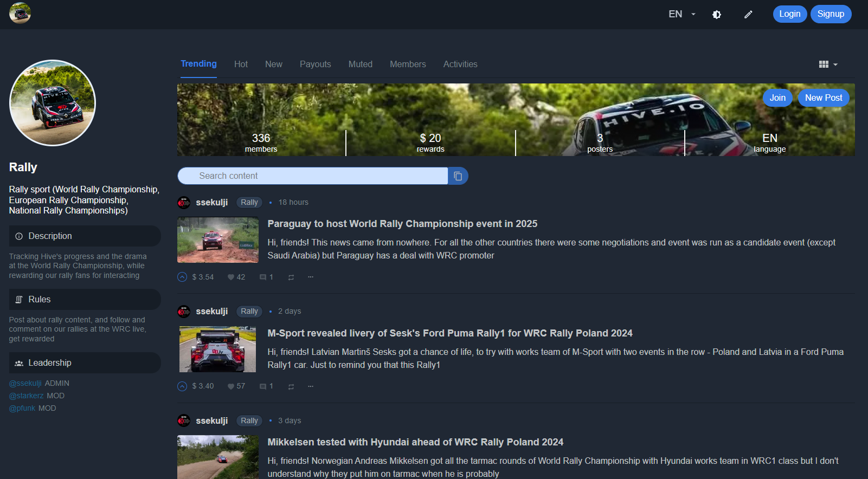Click the Login button
This screenshot has width=868, height=479.
coord(790,14)
